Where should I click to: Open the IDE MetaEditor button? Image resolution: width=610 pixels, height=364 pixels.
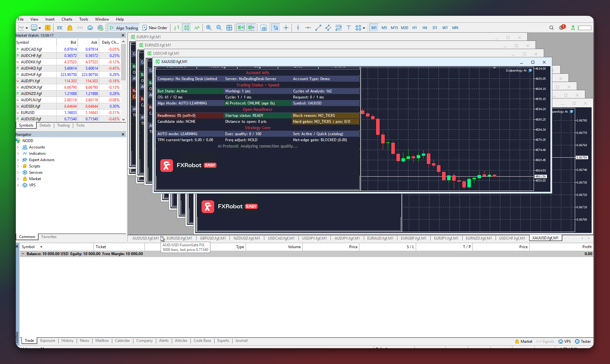tap(60, 28)
